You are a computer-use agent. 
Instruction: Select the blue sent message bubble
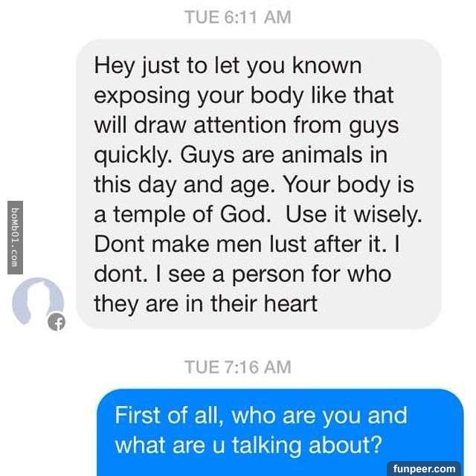[280, 432]
